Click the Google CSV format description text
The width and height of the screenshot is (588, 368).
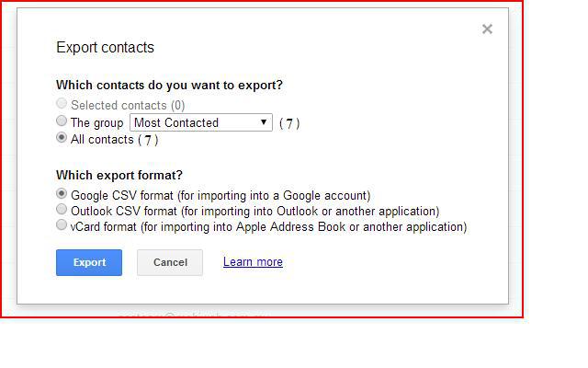220,195
